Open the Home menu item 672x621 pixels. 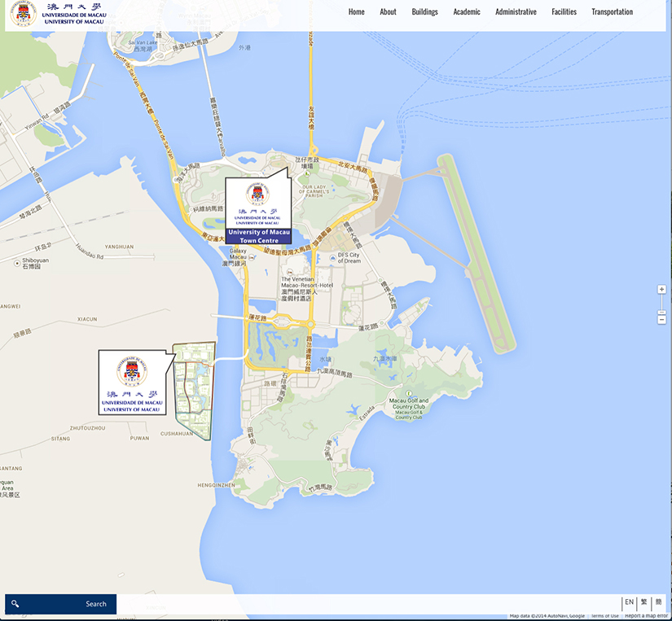pyautogui.click(x=356, y=12)
